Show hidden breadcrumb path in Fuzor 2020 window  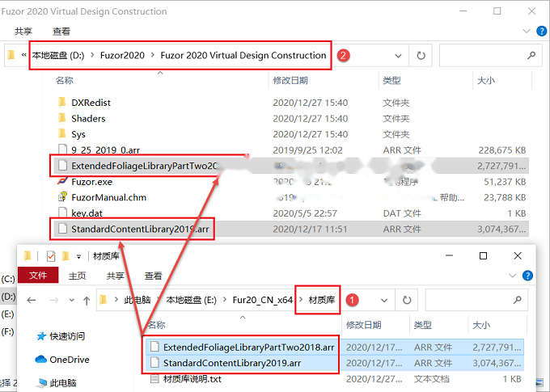pyautogui.click(x=23, y=55)
